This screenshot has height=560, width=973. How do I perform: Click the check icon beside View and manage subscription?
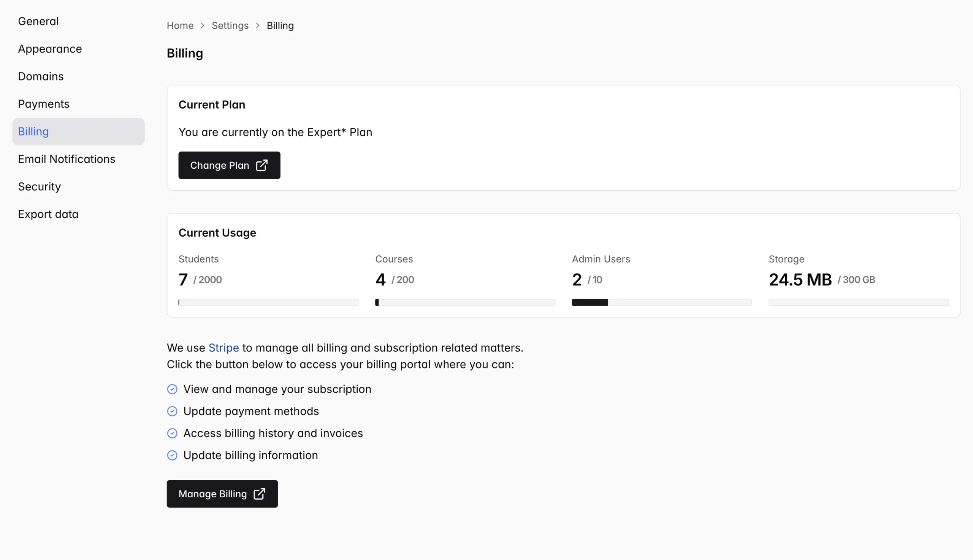click(x=172, y=389)
